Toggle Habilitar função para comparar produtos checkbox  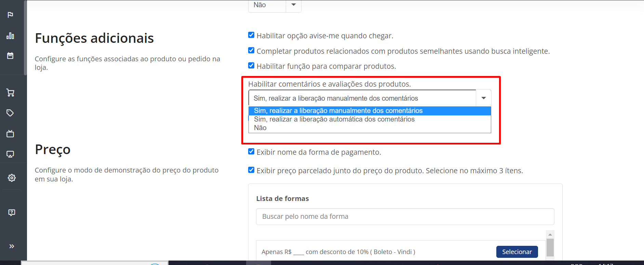(251, 65)
